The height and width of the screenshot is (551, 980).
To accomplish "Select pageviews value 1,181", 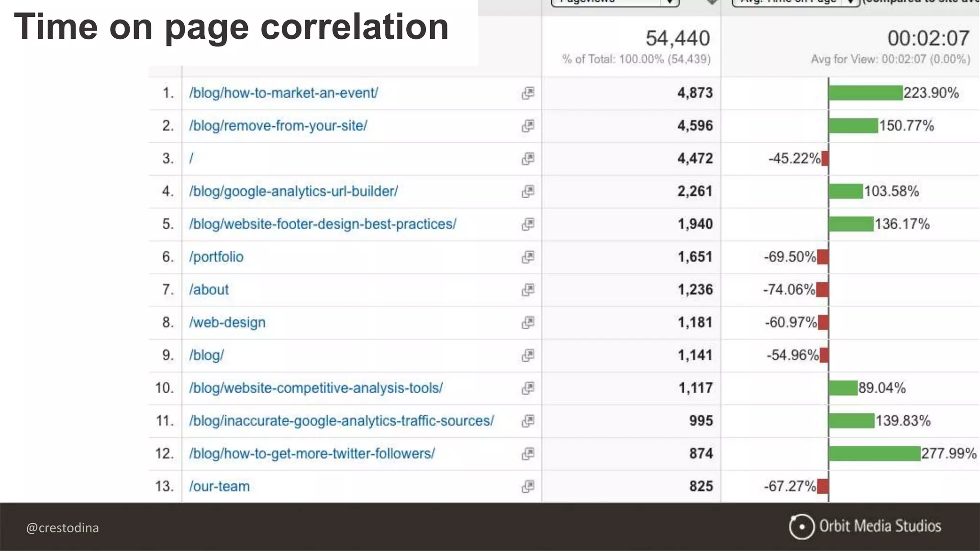I will [x=695, y=322].
